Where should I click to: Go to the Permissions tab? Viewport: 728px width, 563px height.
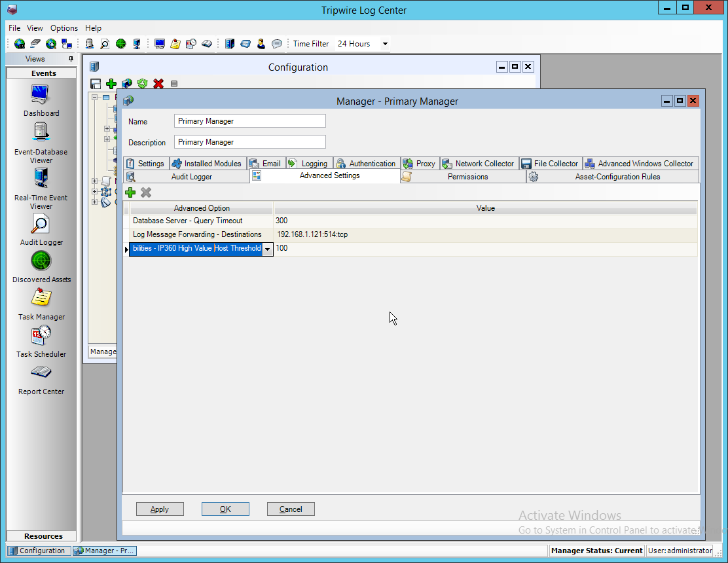click(x=463, y=177)
